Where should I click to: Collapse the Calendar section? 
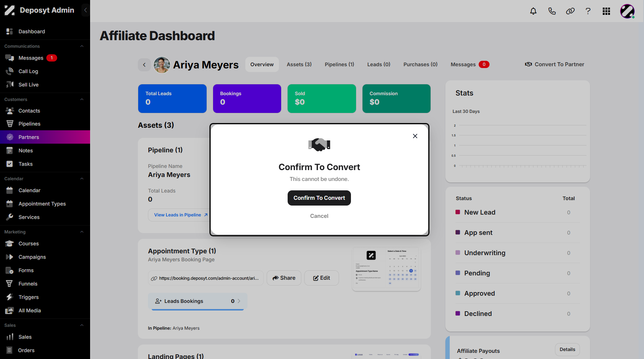tap(82, 179)
